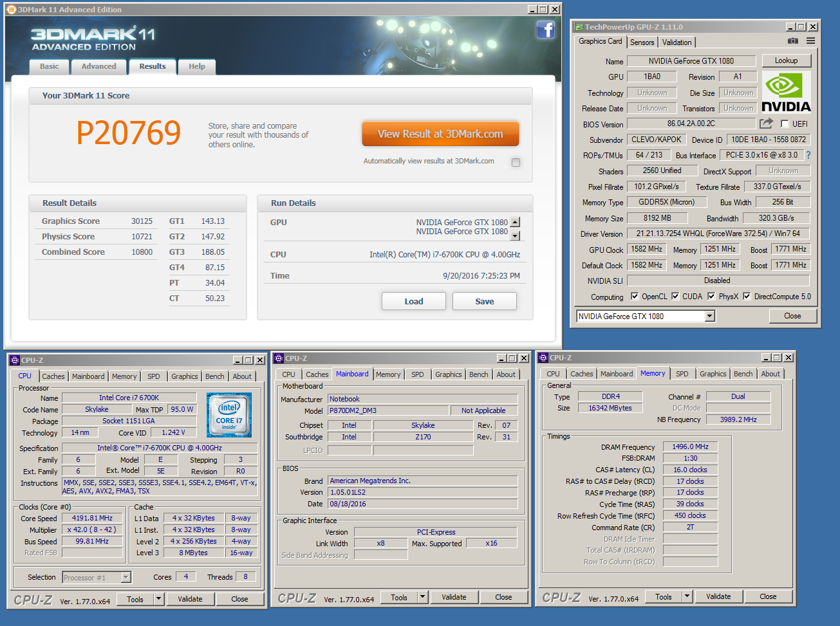Click the 3DMark 11 title bar icon
This screenshot has height=626, width=840.
[x=11, y=10]
